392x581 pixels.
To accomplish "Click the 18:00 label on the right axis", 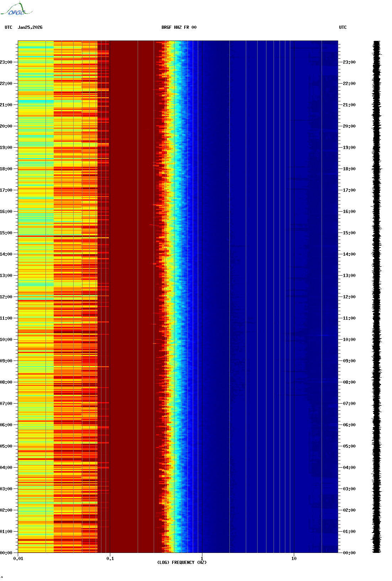I will (349, 169).
